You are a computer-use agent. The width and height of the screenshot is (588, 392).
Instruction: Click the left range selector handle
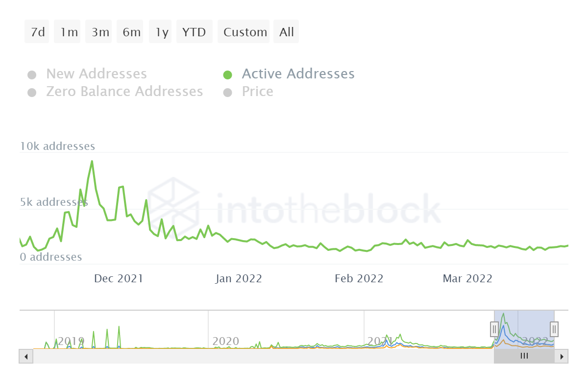[x=494, y=329]
